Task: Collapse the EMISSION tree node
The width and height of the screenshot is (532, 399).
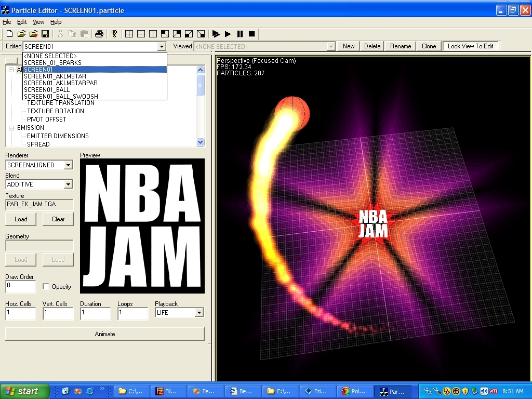Action: [11, 128]
